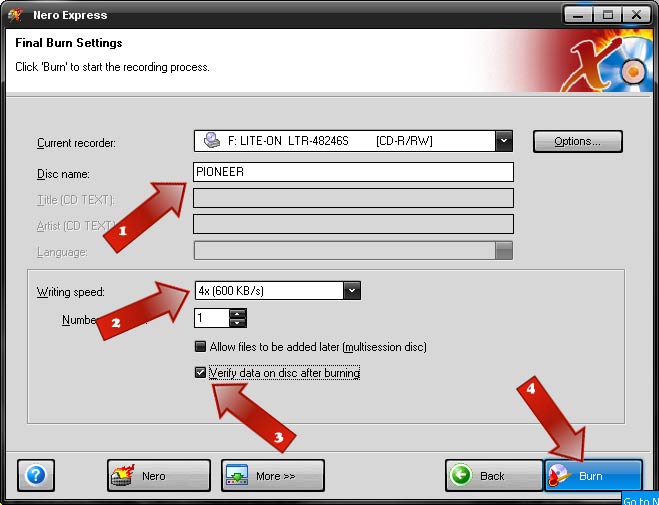Go Back to the previous step
Viewport: 659px width, 505px height.
tap(494, 475)
